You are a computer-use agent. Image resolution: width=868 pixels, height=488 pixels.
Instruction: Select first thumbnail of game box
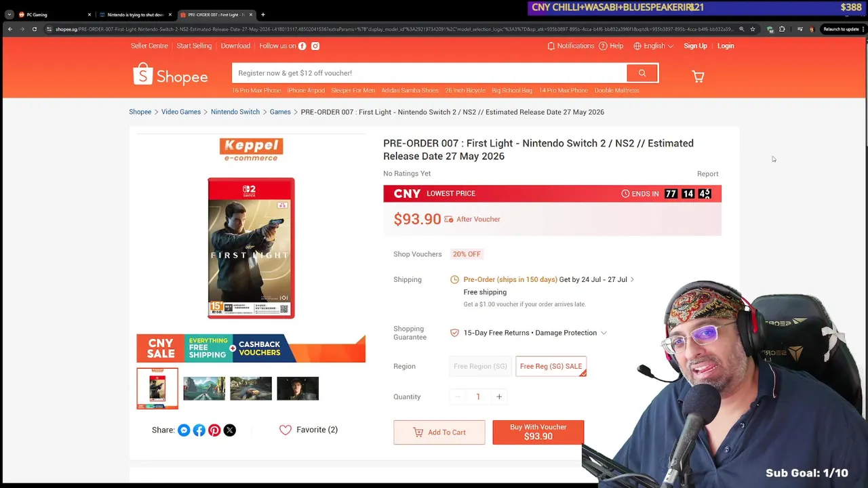[x=157, y=388]
